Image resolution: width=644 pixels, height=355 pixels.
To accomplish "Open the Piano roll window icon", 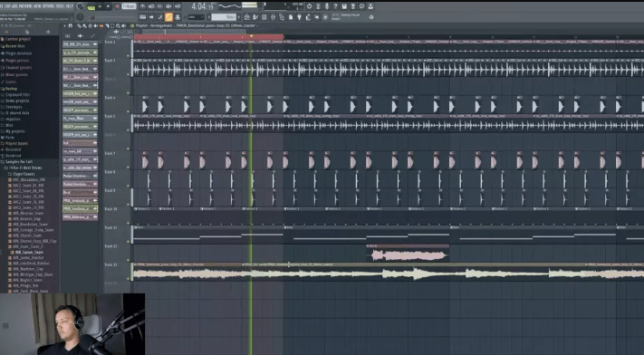I will click(x=255, y=17).
